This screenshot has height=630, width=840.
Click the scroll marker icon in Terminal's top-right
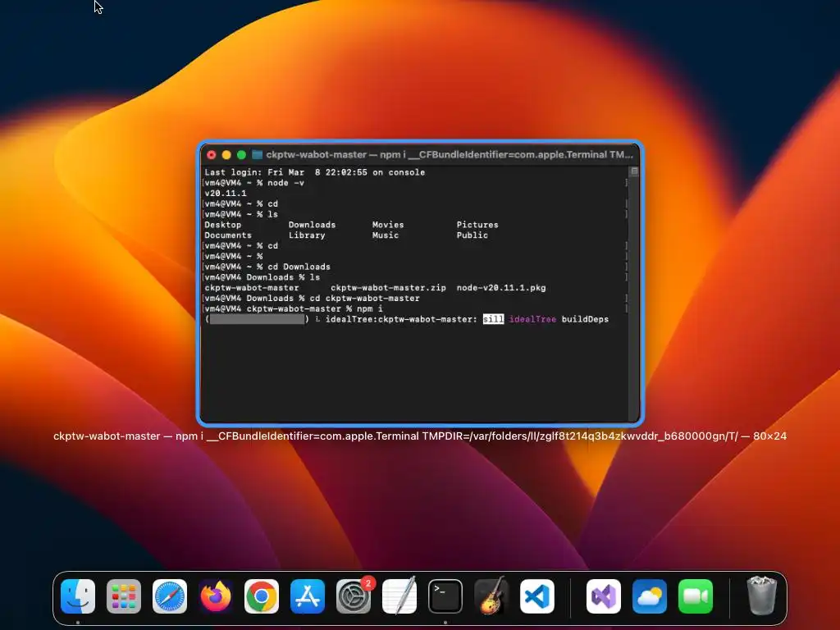[x=634, y=171]
